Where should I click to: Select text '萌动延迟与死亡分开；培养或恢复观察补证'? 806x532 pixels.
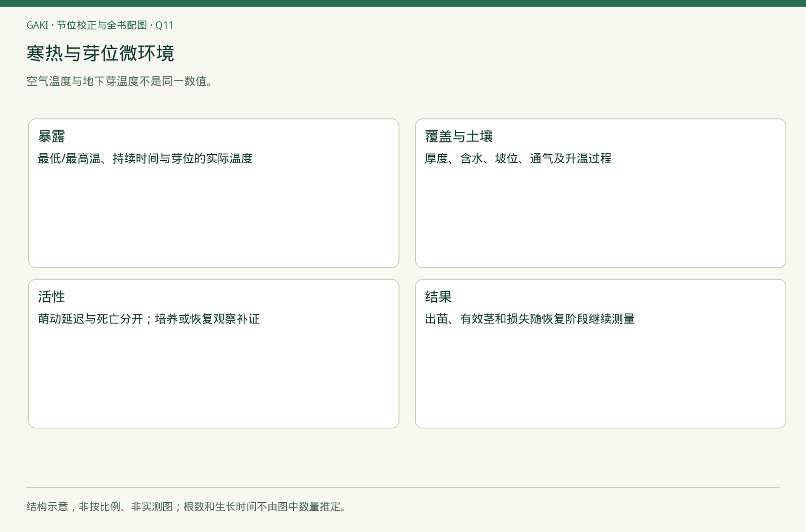(x=149, y=319)
